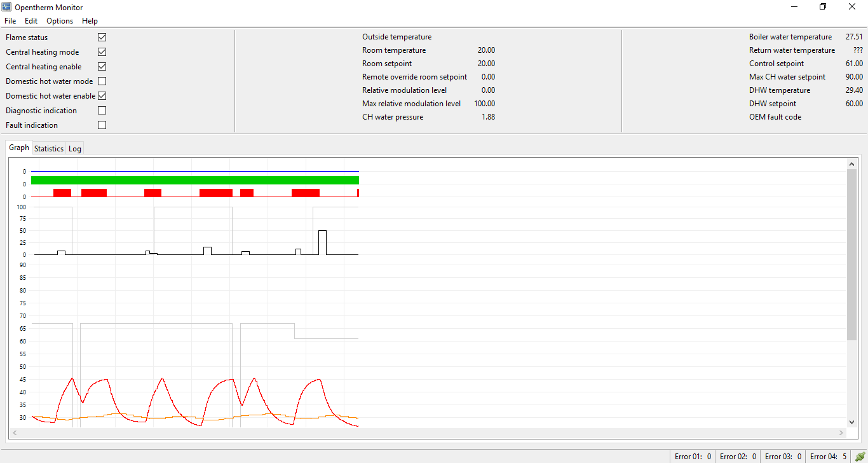Viewport: 868px width, 463px height.
Task: Open the File menu
Action: 10,21
